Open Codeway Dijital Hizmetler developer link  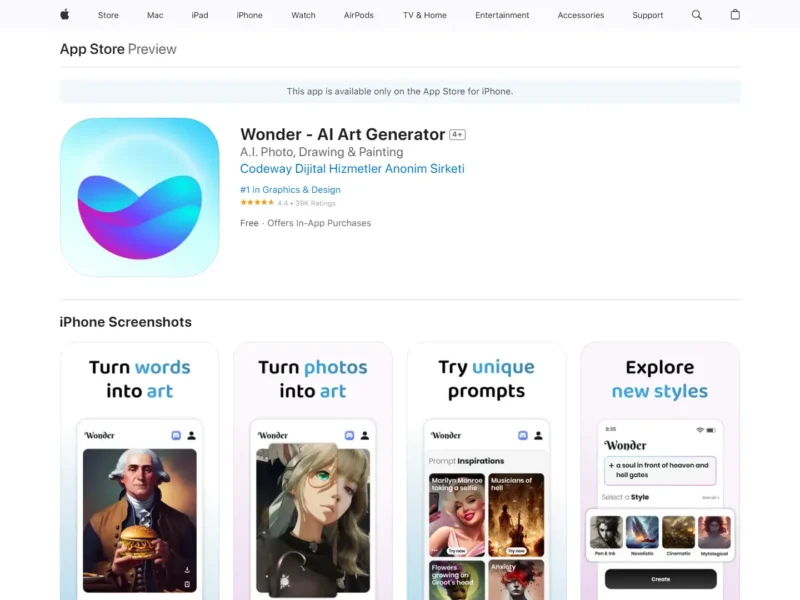pos(352,169)
